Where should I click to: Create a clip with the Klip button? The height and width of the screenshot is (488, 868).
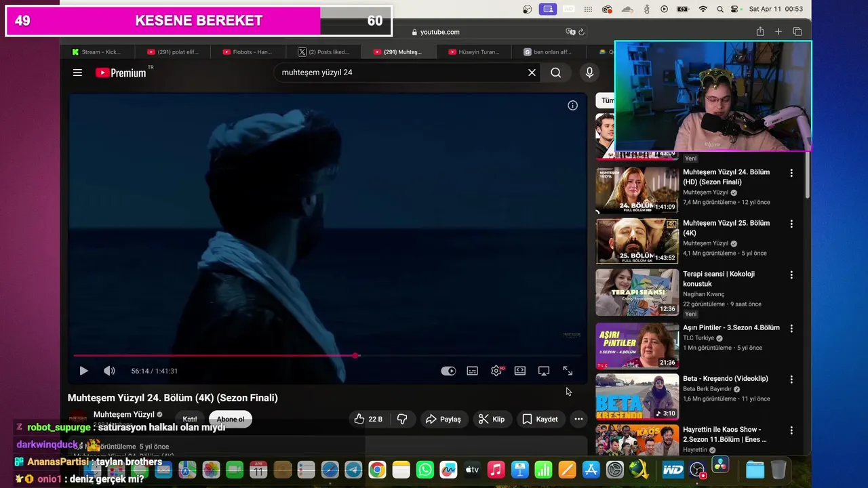492,419
